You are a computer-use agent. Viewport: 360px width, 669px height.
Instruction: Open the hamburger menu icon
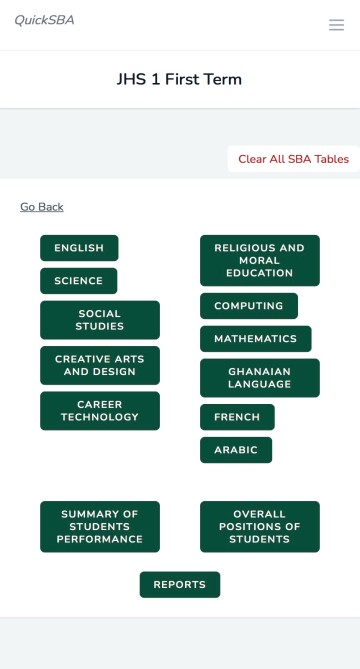coord(336,25)
